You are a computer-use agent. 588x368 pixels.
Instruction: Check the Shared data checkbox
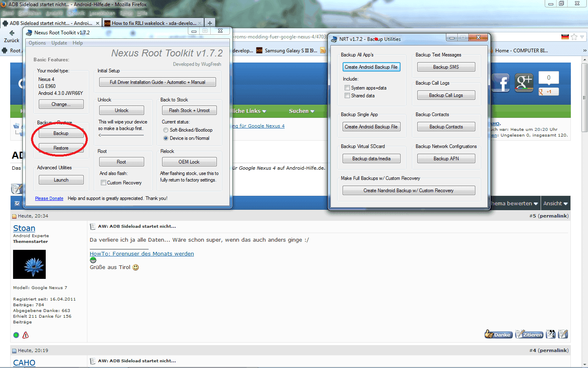click(347, 96)
